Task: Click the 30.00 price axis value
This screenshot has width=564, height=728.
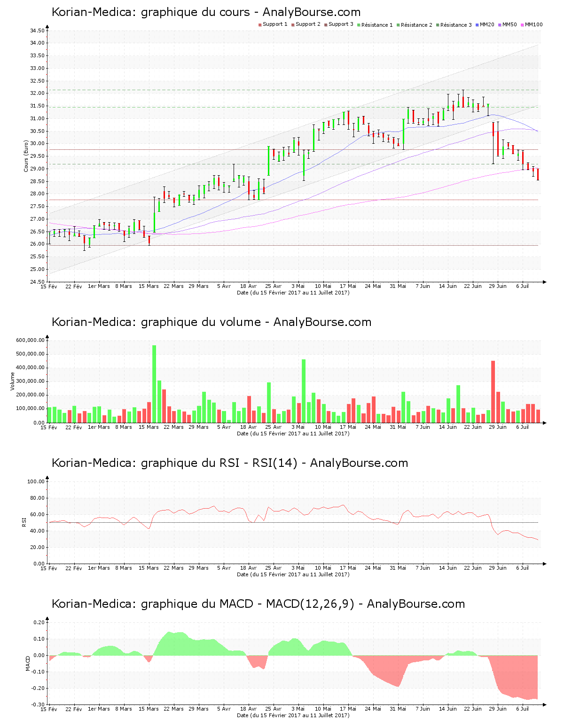Action: click(x=38, y=144)
